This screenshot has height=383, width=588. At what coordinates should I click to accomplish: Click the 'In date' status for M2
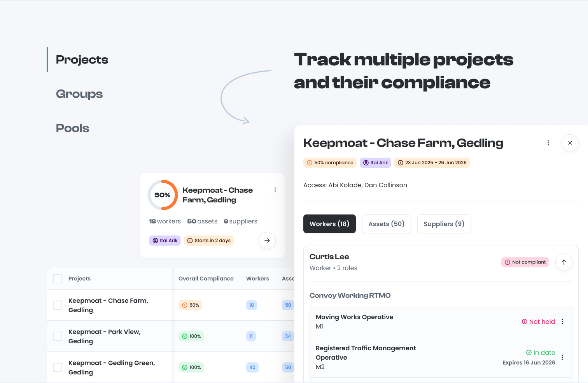click(x=541, y=353)
